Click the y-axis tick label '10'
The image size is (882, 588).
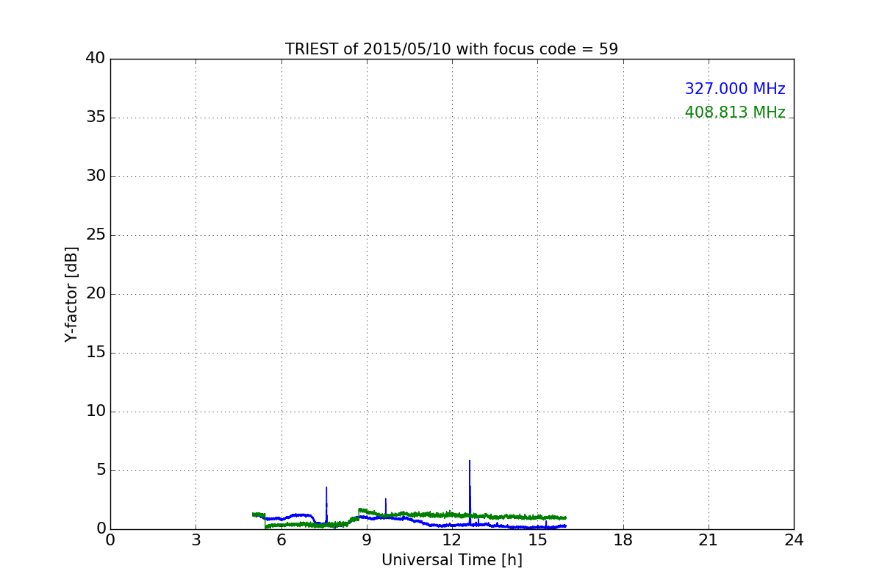point(96,412)
